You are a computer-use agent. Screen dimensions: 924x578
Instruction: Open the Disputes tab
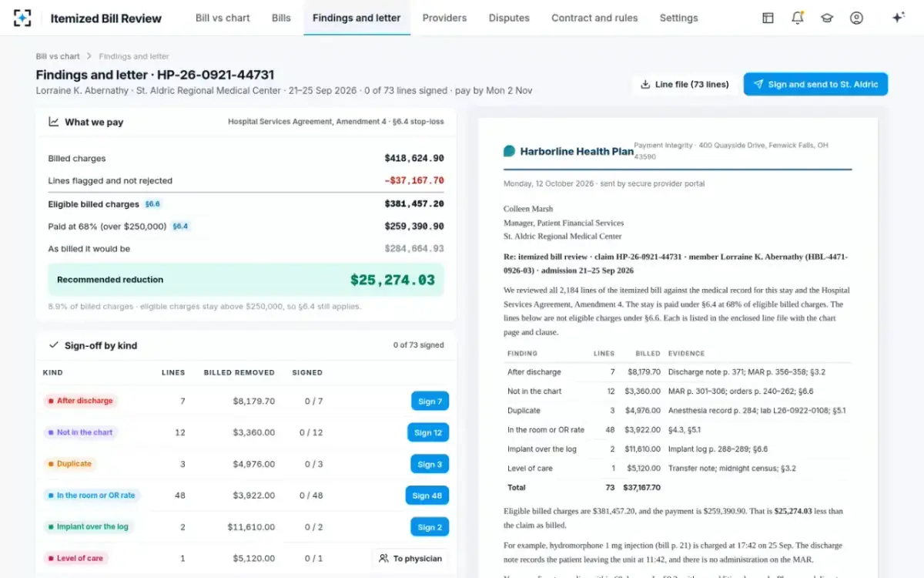click(x=509, y=18)
